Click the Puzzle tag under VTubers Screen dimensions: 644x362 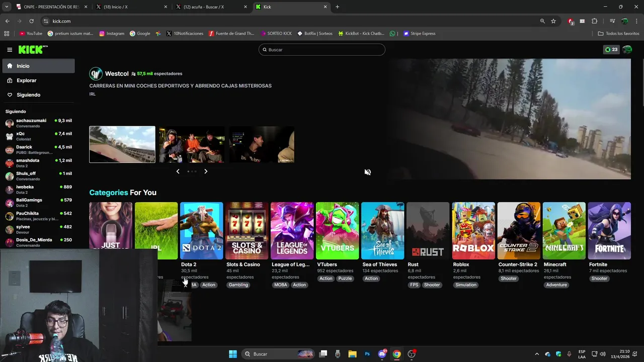coord(345,279)
